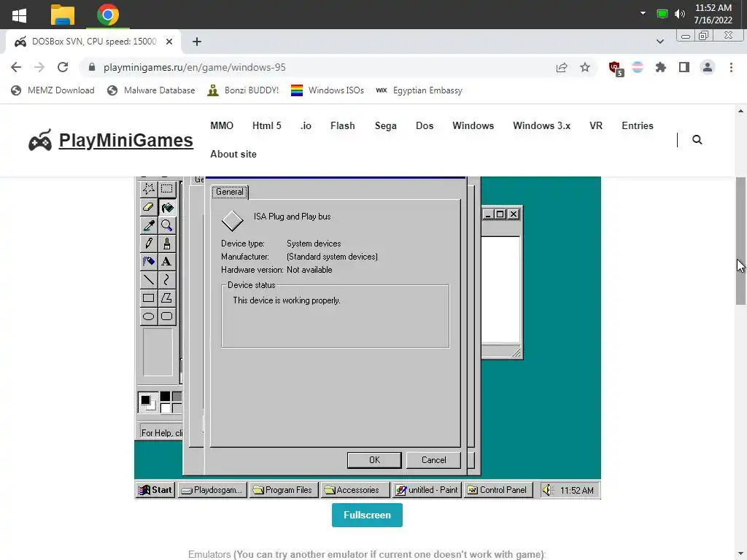747x560 pixels.
Task: Switch to untitled - Paint taskbar button
Action: (x=427, y=490)
